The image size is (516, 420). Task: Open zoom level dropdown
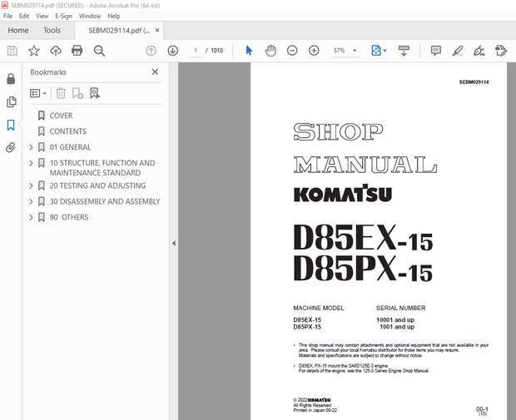(x=355, y=51)
